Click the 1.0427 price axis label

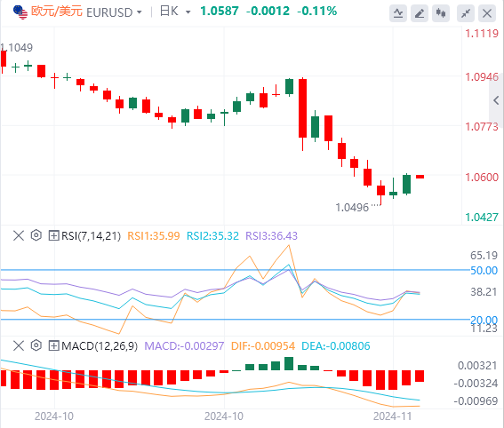click(482, 218)
